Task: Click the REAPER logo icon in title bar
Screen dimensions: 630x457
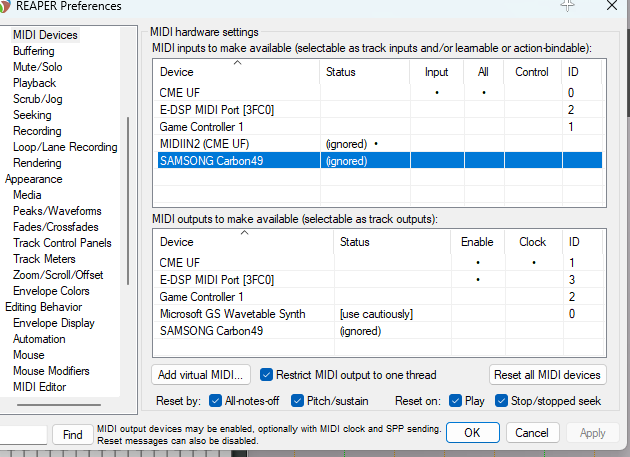Action: [x=5, y=6]
